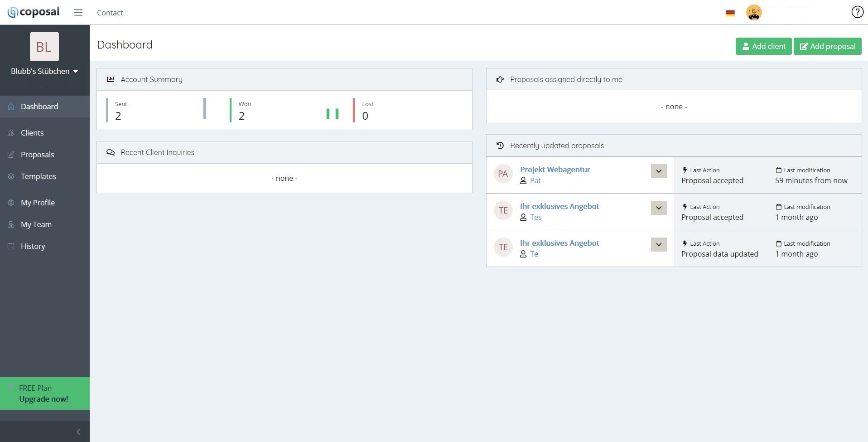The width and height of the screenshot is (868, 442).
Task: Click the Add client button
Action: [x=763, y=46]
